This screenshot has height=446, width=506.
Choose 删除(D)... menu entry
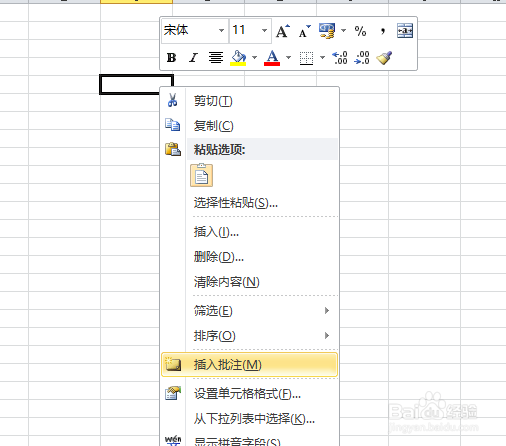[x=249, y=257]
